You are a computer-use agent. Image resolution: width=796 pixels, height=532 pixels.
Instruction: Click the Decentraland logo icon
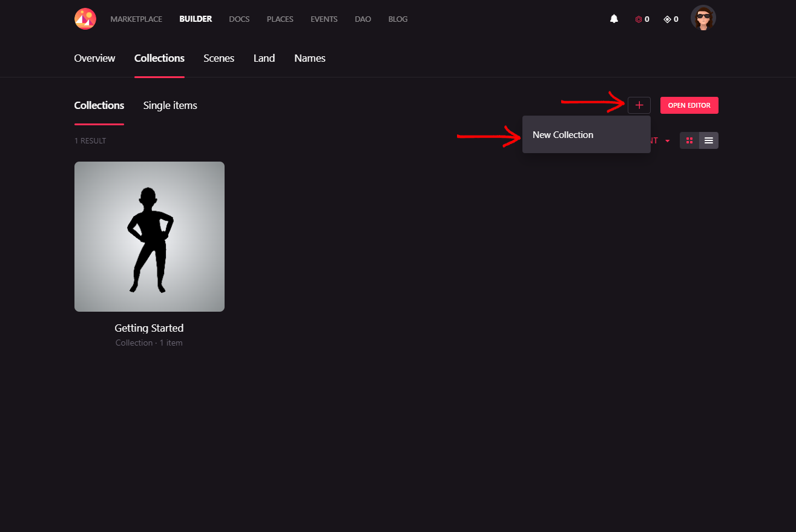[x=85, y=19]
